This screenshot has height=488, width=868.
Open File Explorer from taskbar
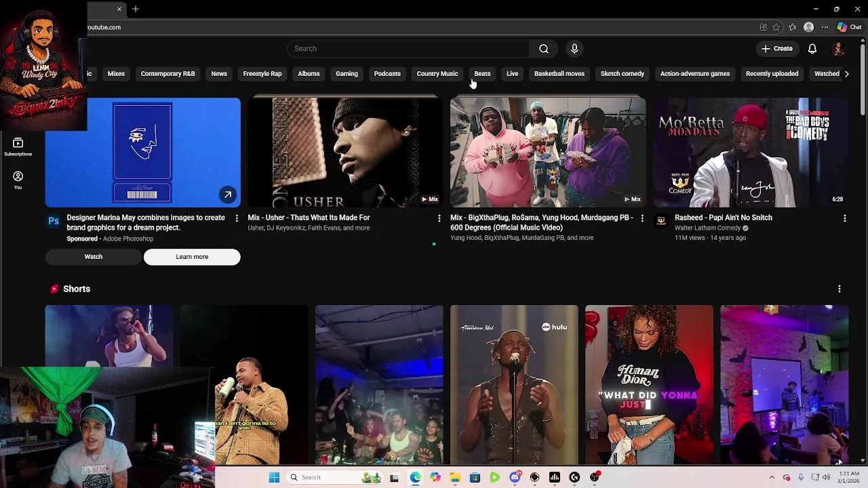click(x=455, y=477)
